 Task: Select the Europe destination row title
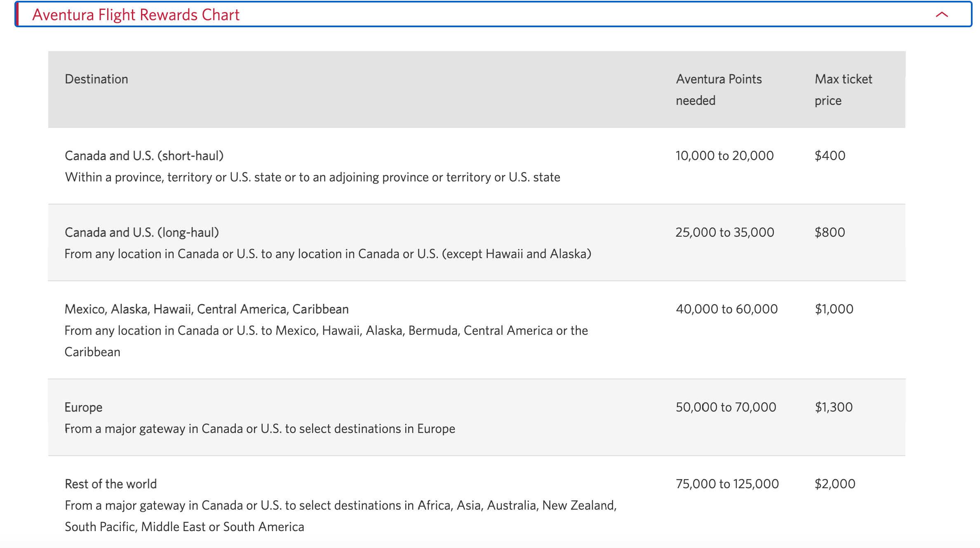click(83, 407)
